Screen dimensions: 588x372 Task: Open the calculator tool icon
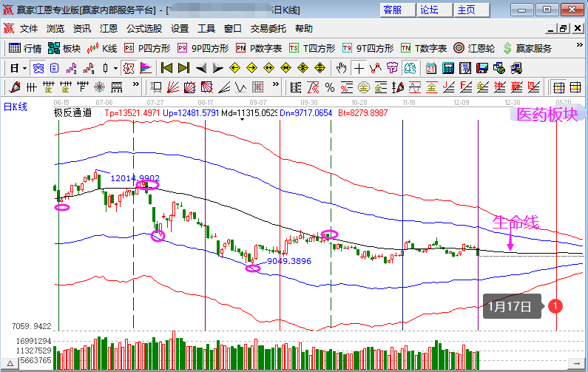(x=447, y=68)
